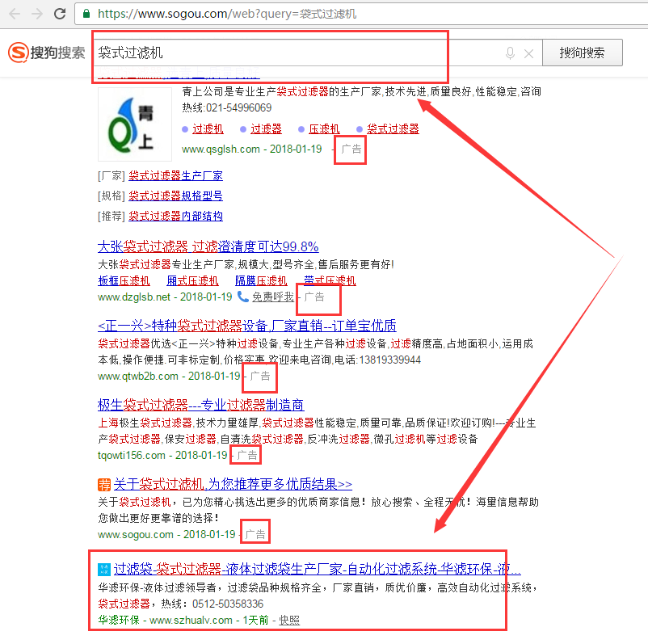
Task: Click the orange 荐 recommendation icon
Action: coord(104,485)
